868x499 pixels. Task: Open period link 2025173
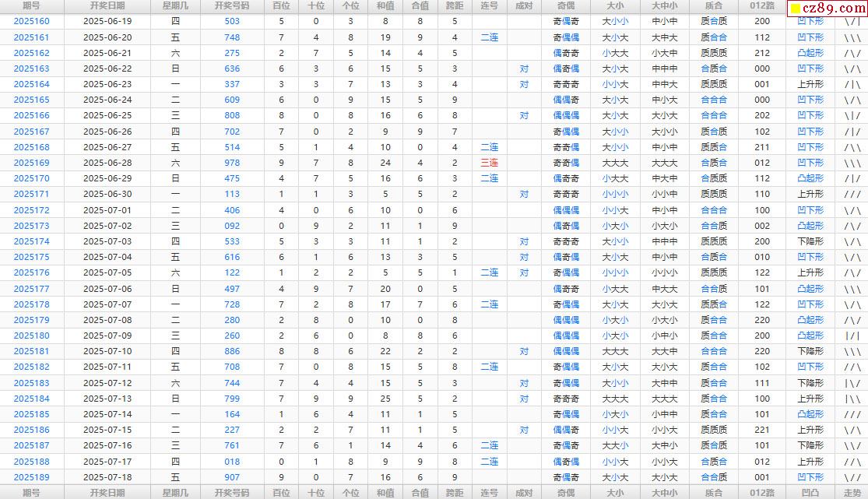(x=32, y=226)
